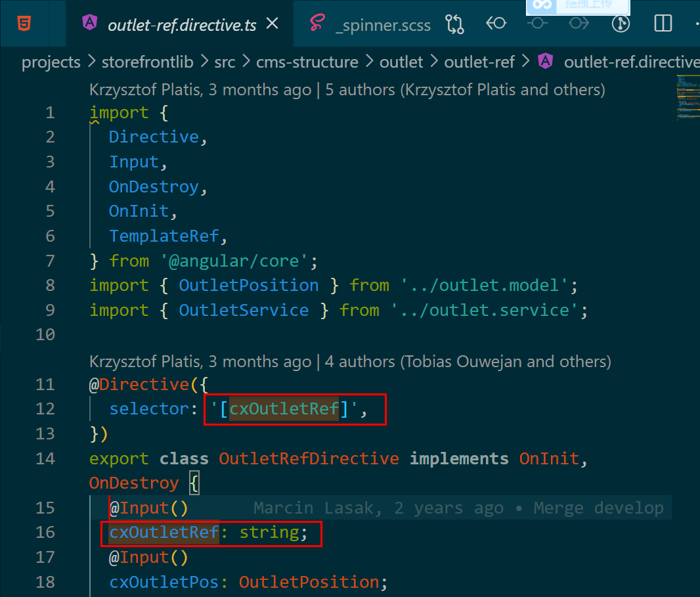Click the 'outlet' breadcrumb segment
The width and height of the screenshot is (700, 597).
click(401, 62)
